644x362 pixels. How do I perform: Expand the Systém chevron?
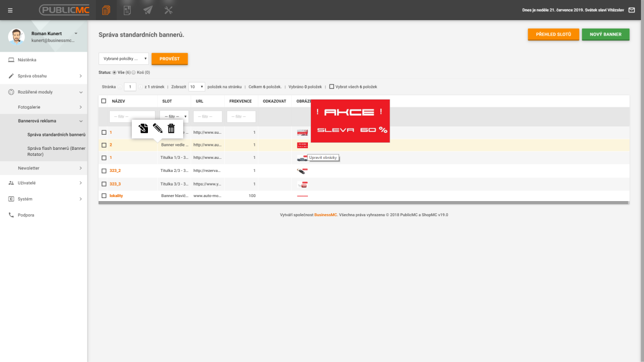[x=80, y=199]
